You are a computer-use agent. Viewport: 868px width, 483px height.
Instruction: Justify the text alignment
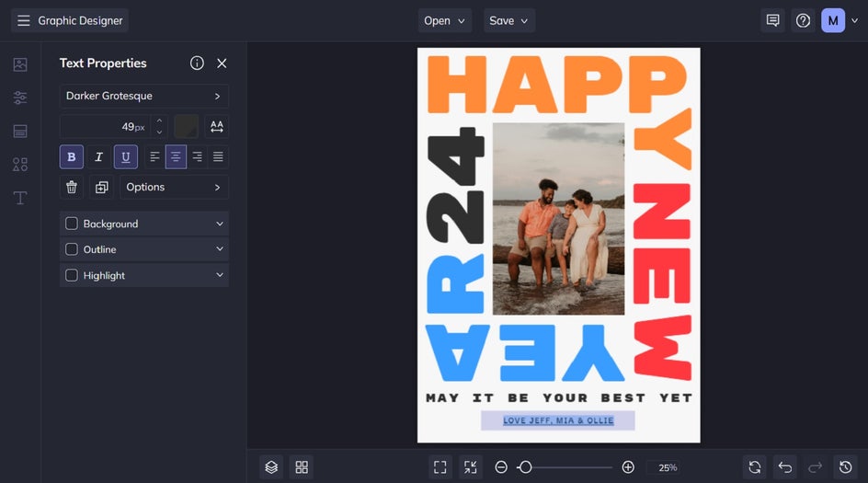point(218,156)
